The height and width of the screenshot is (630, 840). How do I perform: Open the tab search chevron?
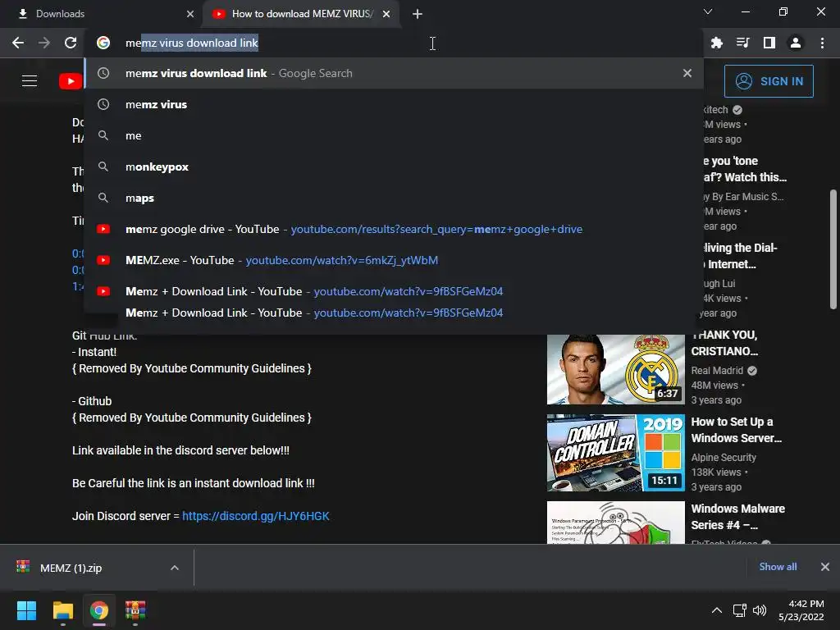(x=708, y=11)
